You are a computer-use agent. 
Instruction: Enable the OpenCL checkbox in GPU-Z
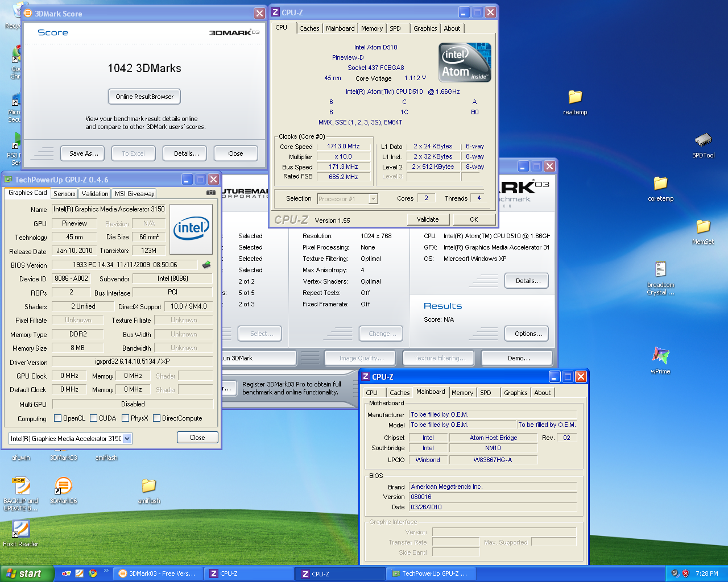click(x=57, y=418)
